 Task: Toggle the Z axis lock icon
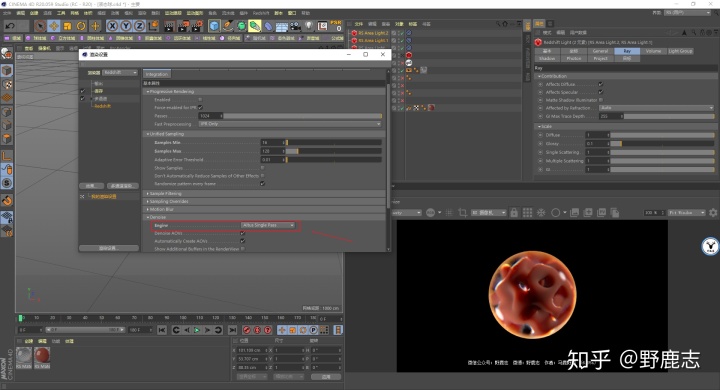[x=139, y=26]
